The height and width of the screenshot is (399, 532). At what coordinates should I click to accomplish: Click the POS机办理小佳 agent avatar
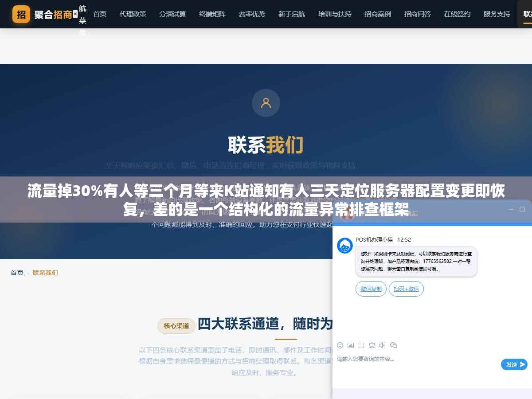[345, 246]
